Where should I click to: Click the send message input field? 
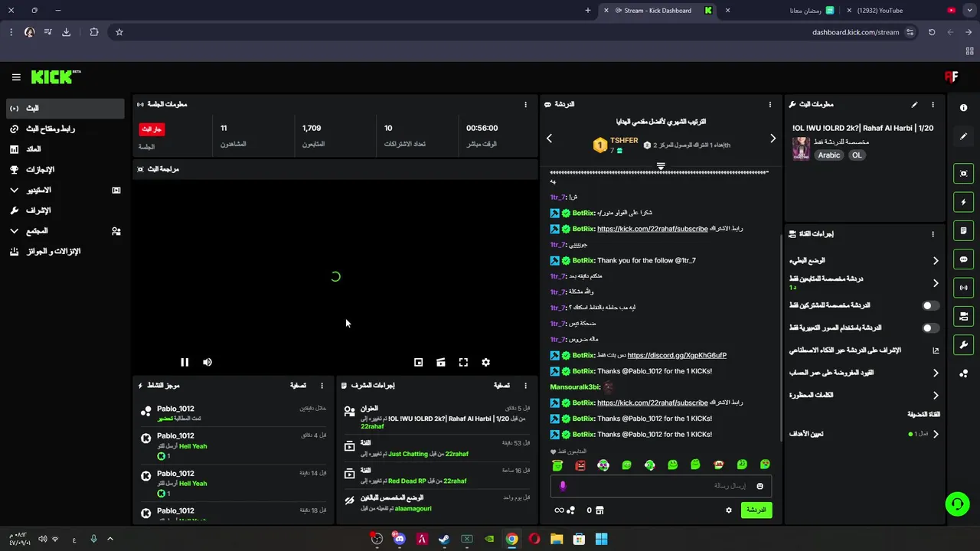[661, 486]
